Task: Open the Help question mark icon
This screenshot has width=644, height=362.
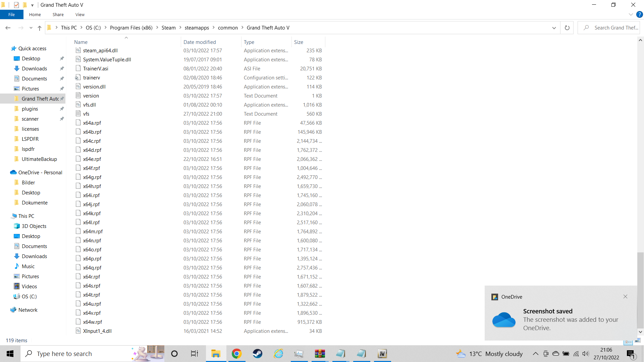Action: click(639, 14)
